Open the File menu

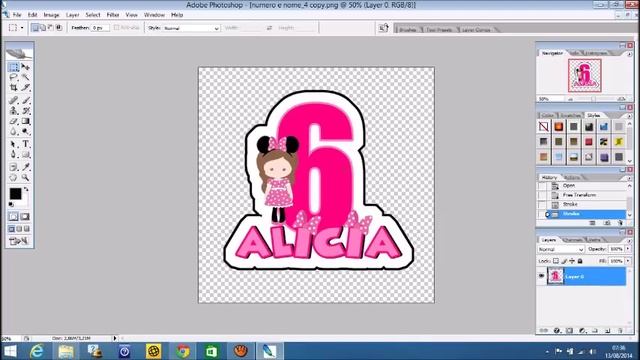click(x=17, y=15)
